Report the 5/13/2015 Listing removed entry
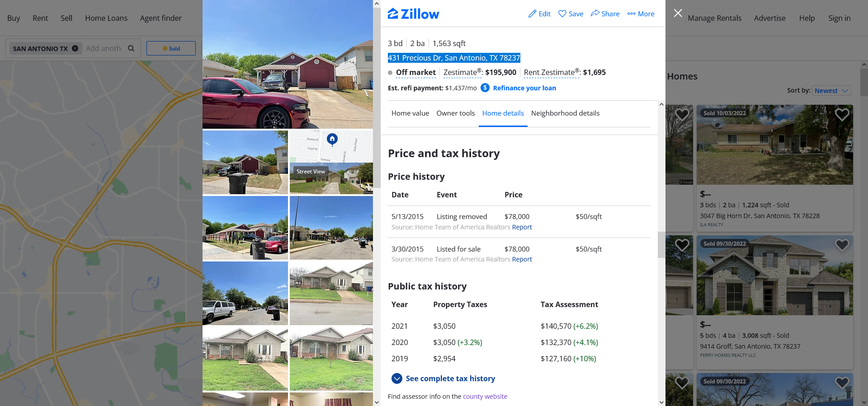Viewport: 868px width, 406px height. coord(522,227)
